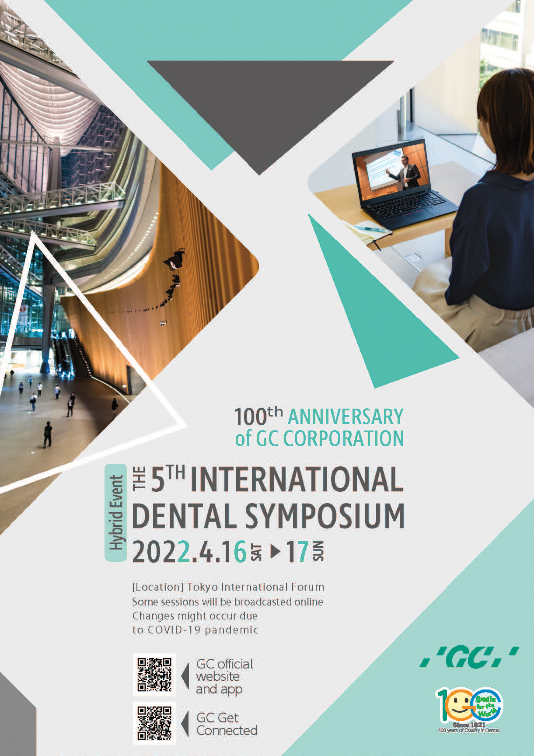Open the 'GC Get Connected' text link

pyautogui.click(x=226, y=724)
